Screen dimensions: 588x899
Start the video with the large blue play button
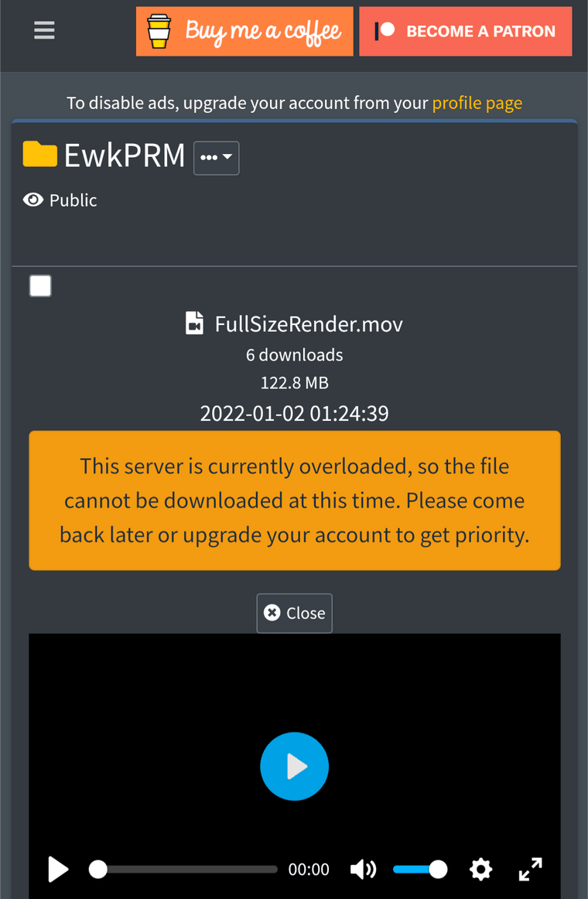pos(294,766)
